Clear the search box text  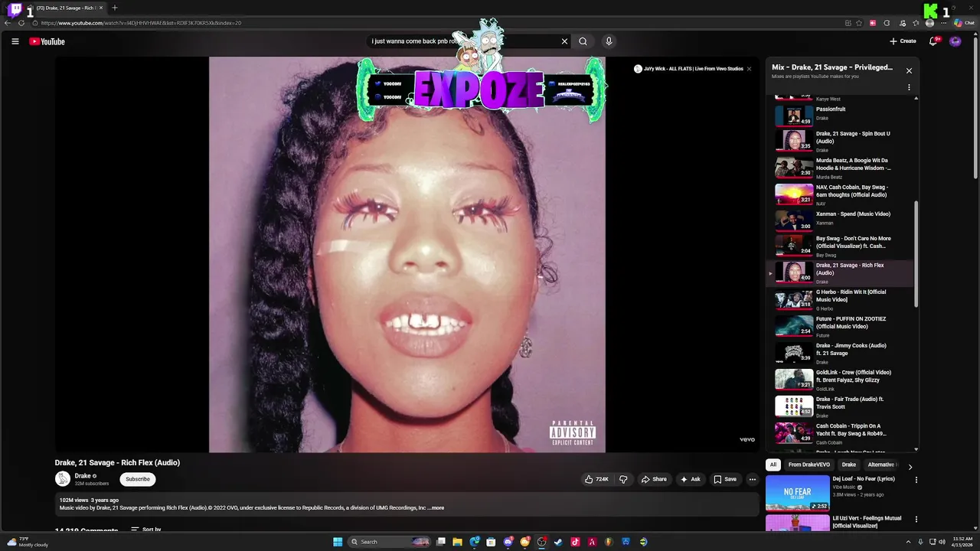click(564, 41)
